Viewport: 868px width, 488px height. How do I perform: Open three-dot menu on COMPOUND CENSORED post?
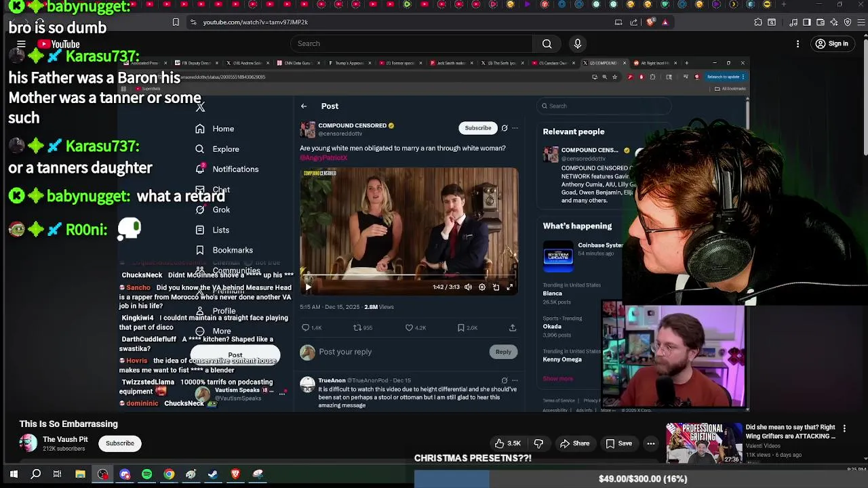pos(515,128)
